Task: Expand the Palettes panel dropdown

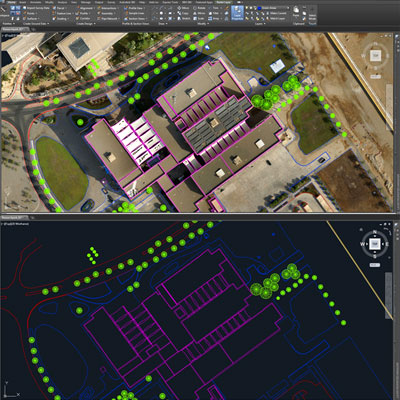Action: 8,24
